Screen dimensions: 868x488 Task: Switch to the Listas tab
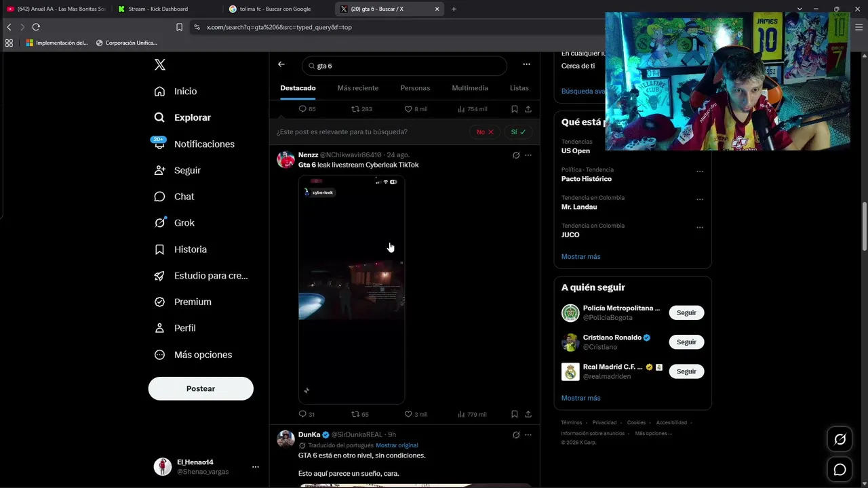pos(519,88)
